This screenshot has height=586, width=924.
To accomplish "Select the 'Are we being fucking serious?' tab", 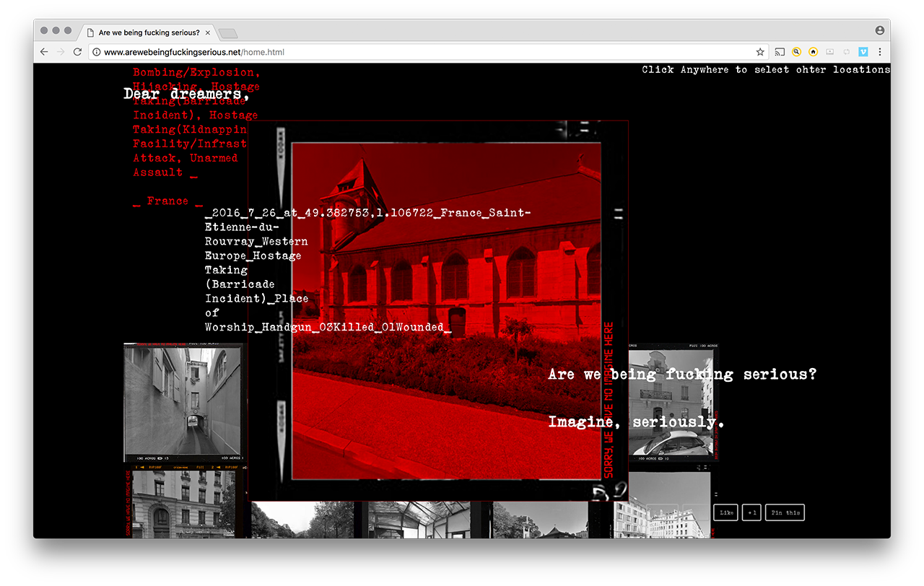I will (x=148, y=32).
